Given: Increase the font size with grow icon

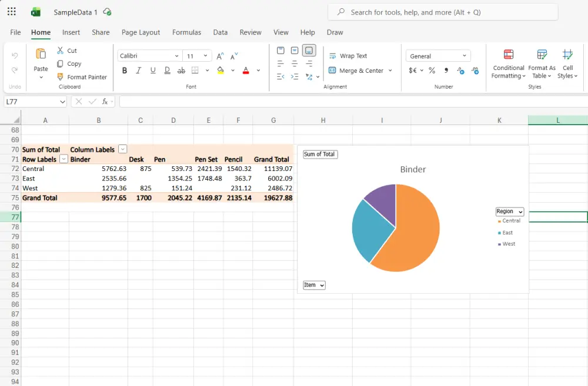Looking at the screenshot, I should pos(220,56).
